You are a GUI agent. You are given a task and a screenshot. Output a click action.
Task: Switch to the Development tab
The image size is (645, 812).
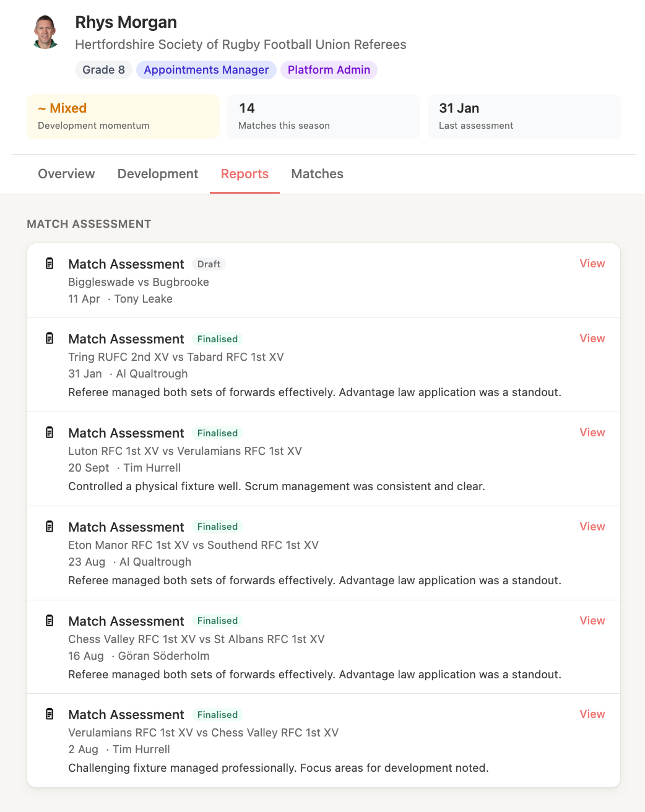[158, 174]
